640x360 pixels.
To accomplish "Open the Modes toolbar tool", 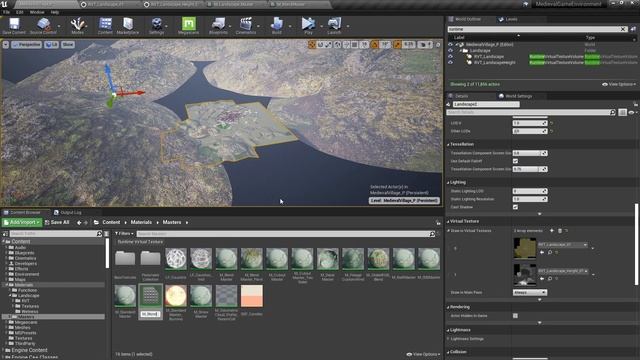I will coord(77,25).
